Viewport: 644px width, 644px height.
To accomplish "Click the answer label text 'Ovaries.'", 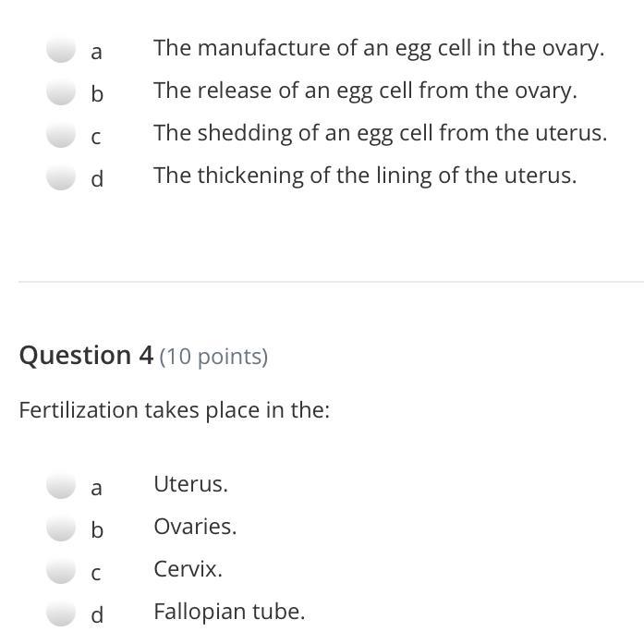I will [x=195, y=527].
